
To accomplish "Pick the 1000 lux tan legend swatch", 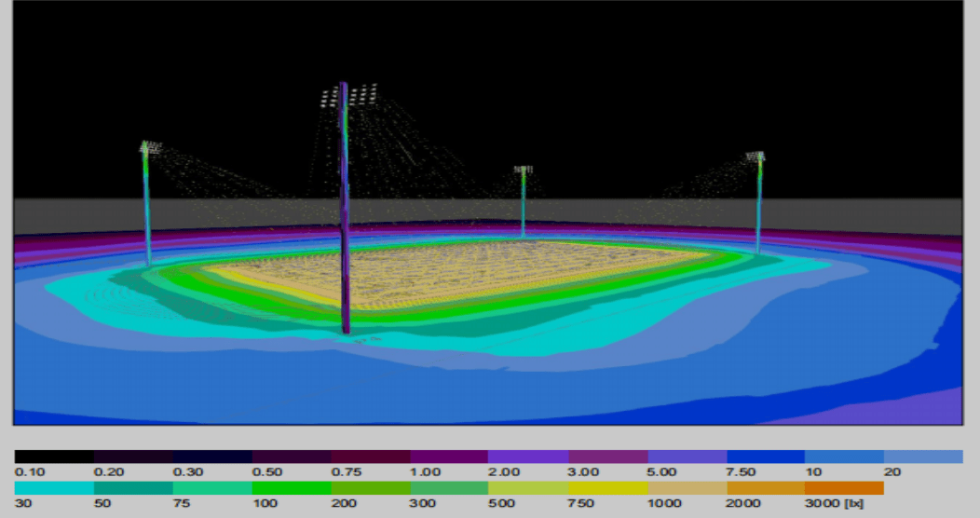I will [x=687, y=487].
